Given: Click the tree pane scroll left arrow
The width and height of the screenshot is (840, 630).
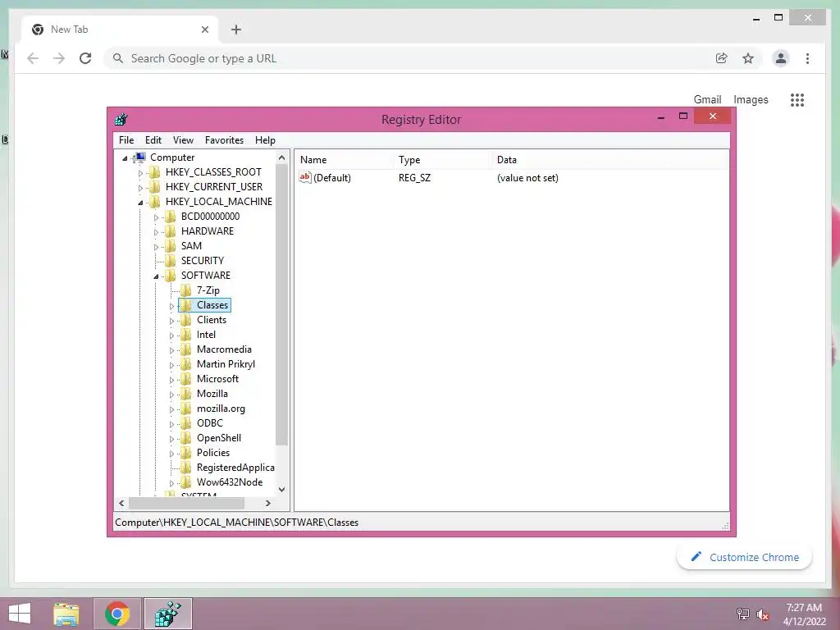Looking at the screenshot, I should point(121,504).
